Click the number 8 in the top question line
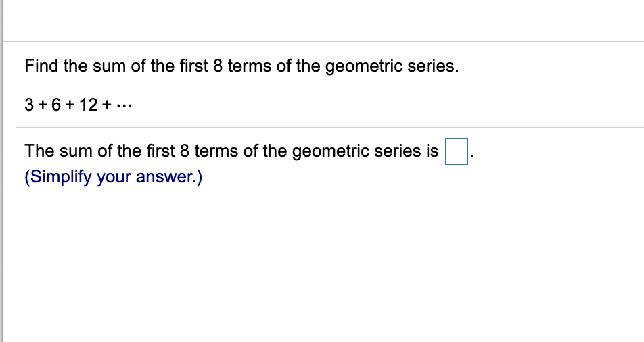 tap(218, 66)
